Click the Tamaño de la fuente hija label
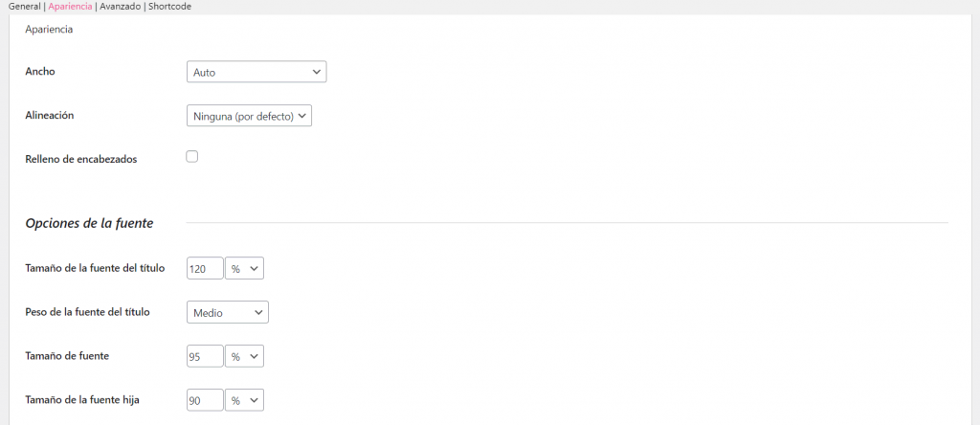980x425 pixels. tap(82, 399)
